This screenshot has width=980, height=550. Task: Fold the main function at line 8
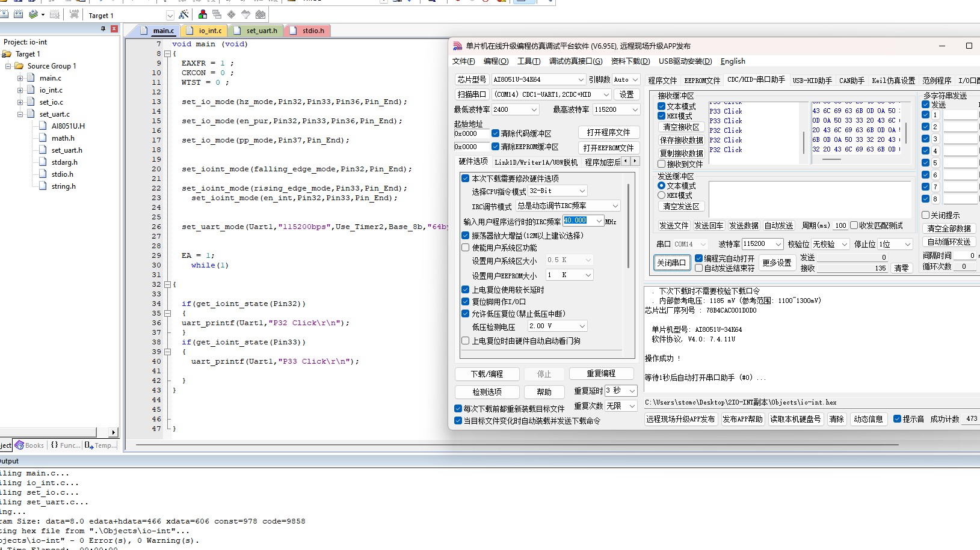(168, 53)
